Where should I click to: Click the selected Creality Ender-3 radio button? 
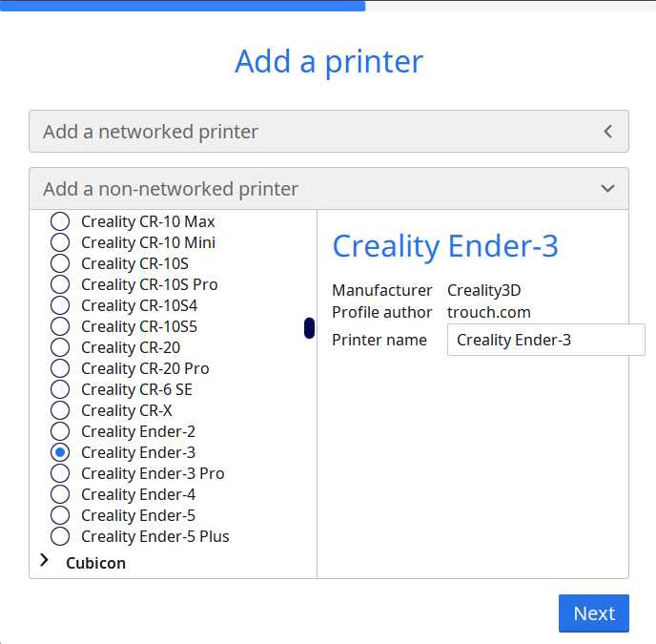(60, 452)
